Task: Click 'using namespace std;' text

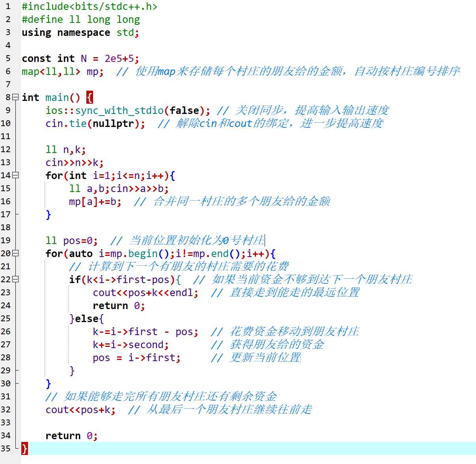Action: (x=80, y=33)
